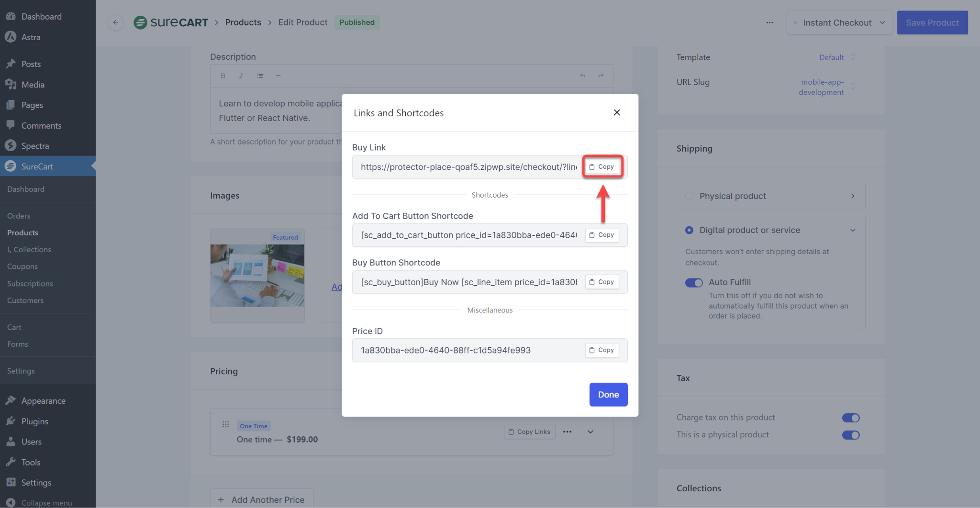This screenshot has height=508, width=980.
Task: Click the back arrow beside the SureCart logo
Action: coord(115,22)
